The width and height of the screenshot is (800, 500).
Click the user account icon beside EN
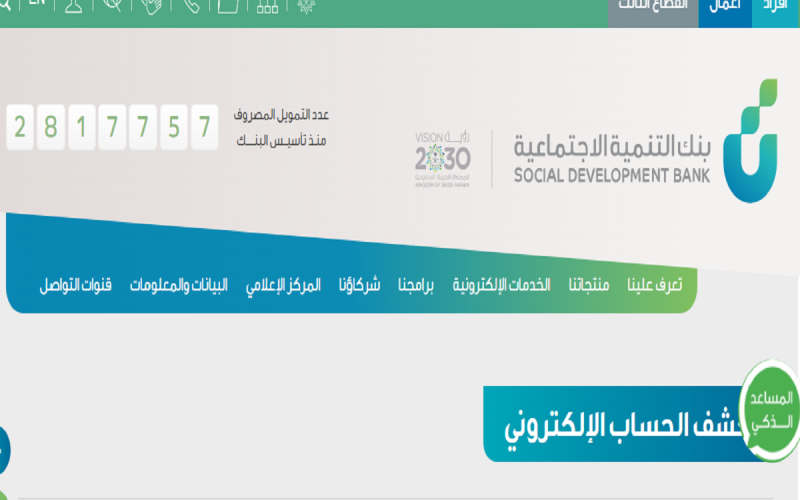coord(73,6)
